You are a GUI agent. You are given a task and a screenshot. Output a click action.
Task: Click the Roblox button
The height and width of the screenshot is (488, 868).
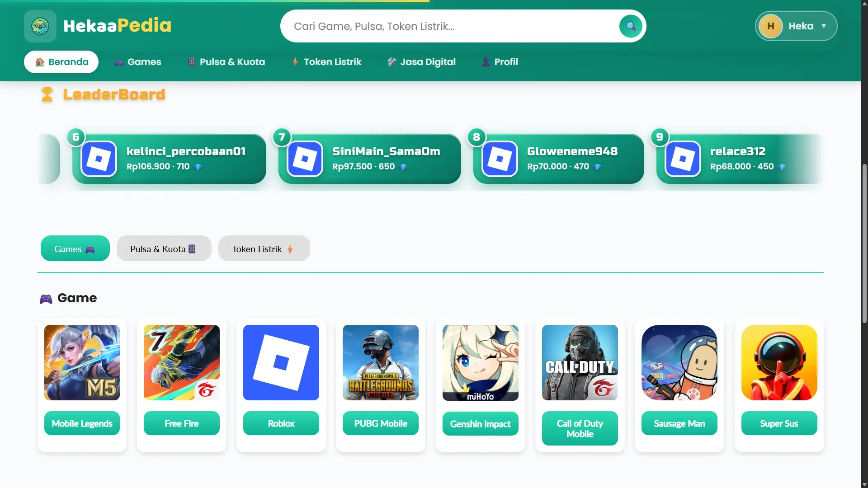tap(281, 423)
